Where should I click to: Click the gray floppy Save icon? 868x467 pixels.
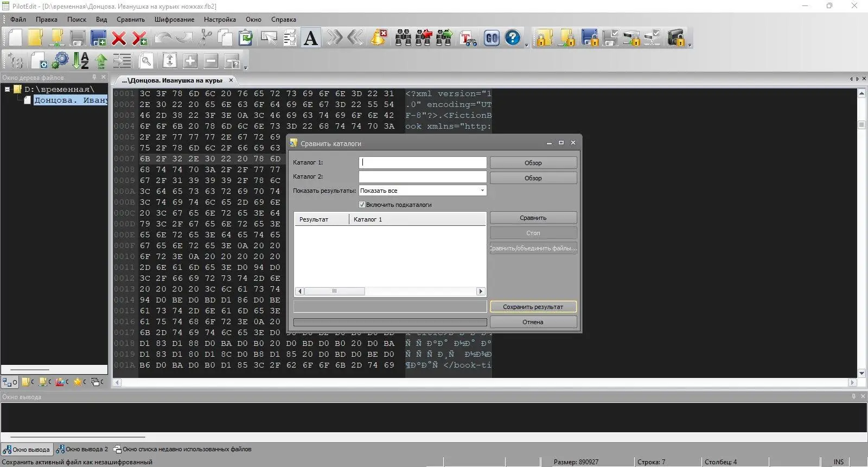click(78, 38)
